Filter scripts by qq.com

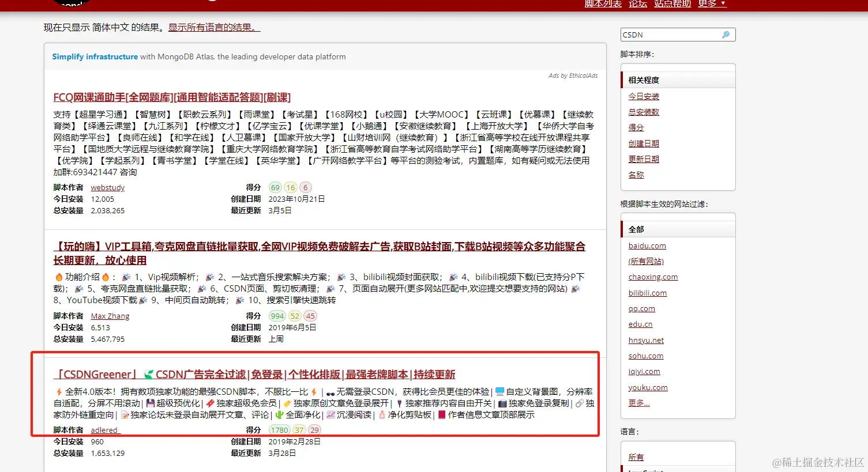tap(641, 308)
